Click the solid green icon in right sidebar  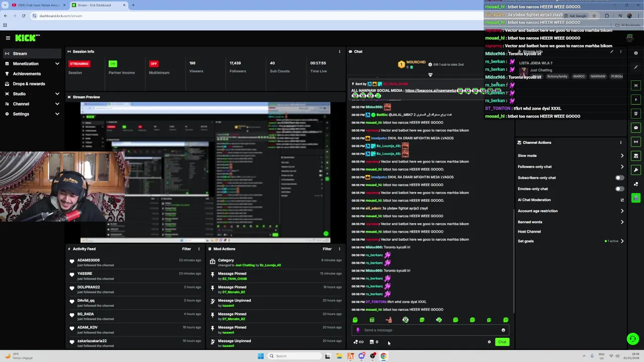click(x=636, y=198)
